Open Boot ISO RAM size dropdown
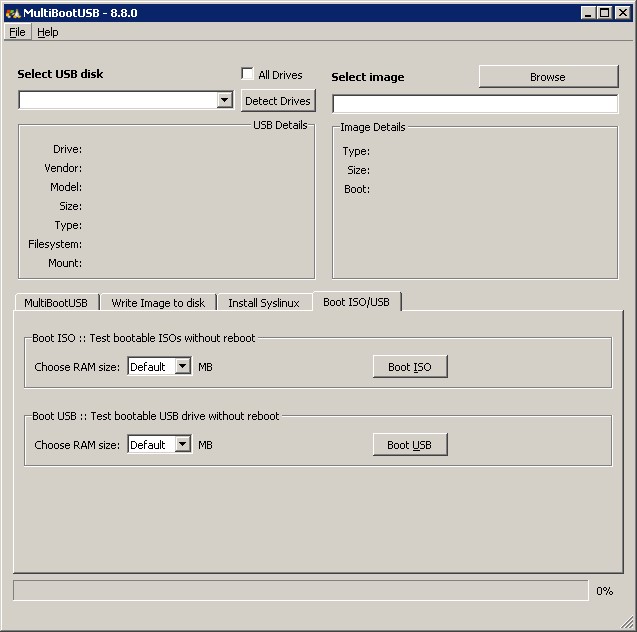This screenshot has width=637, height=632. (x=182, y=367)
